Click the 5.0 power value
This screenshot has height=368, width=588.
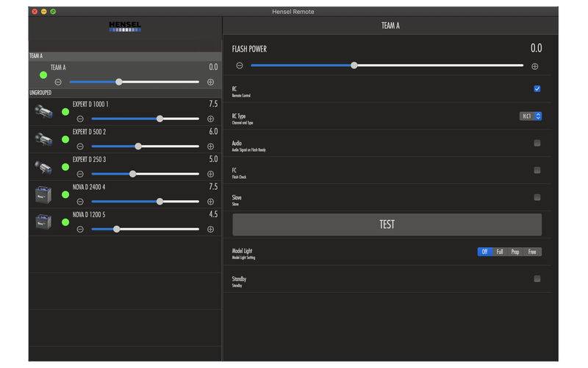(213, 159)
